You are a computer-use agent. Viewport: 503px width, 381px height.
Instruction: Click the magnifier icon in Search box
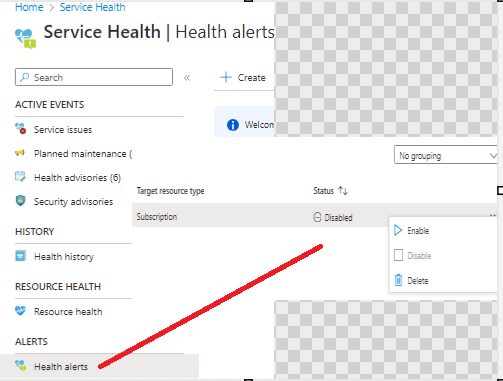coord(24,77)
